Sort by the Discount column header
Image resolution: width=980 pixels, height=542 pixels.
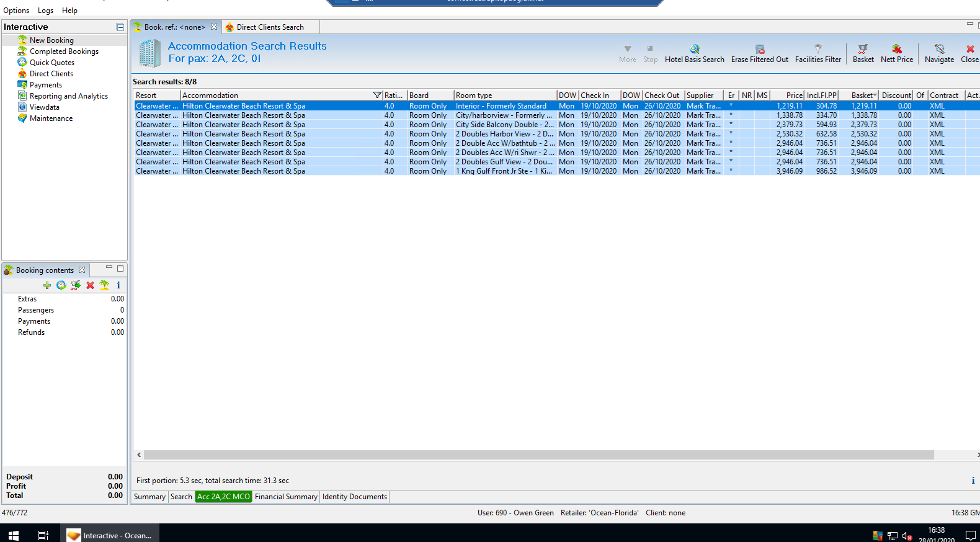pyautogui.click(x=896, y=96)
